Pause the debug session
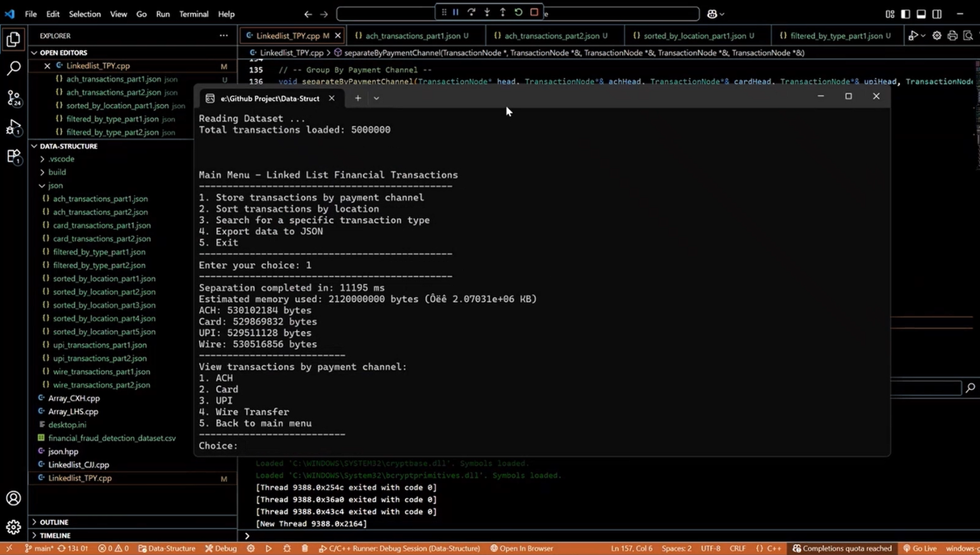This screenshot has width=980, height=555. tap(455, 12)
